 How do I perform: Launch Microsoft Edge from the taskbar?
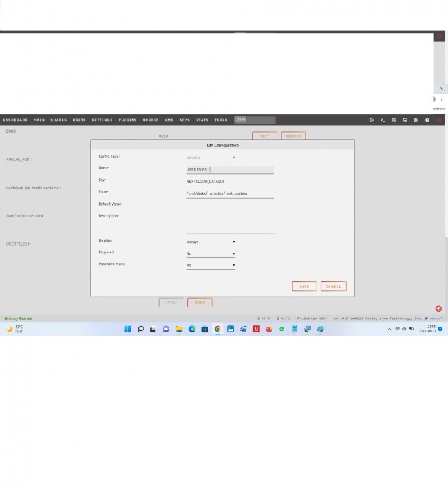pyautogui.click(x=192, y=329)
